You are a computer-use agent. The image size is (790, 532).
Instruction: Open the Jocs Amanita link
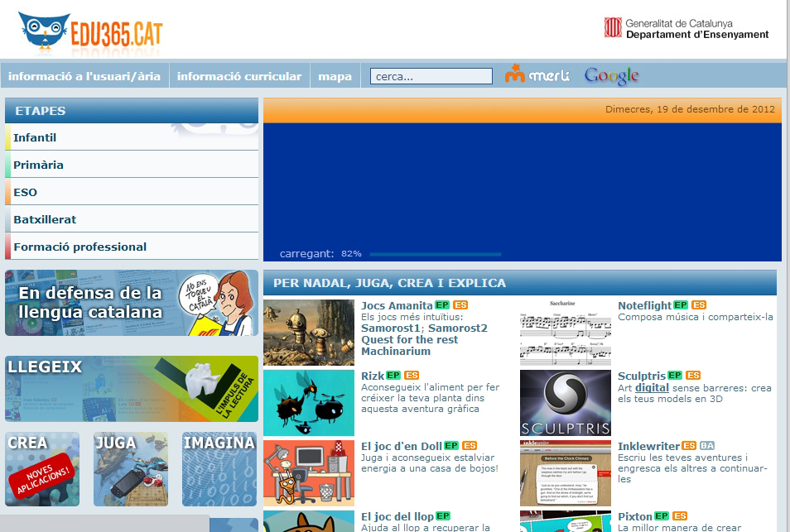tap(397, 305)
